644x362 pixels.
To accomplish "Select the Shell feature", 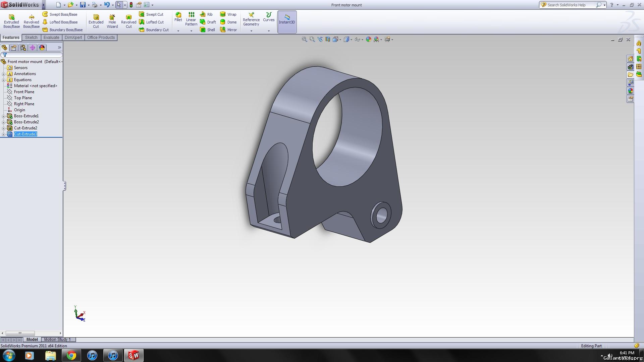I will point(208,30).
